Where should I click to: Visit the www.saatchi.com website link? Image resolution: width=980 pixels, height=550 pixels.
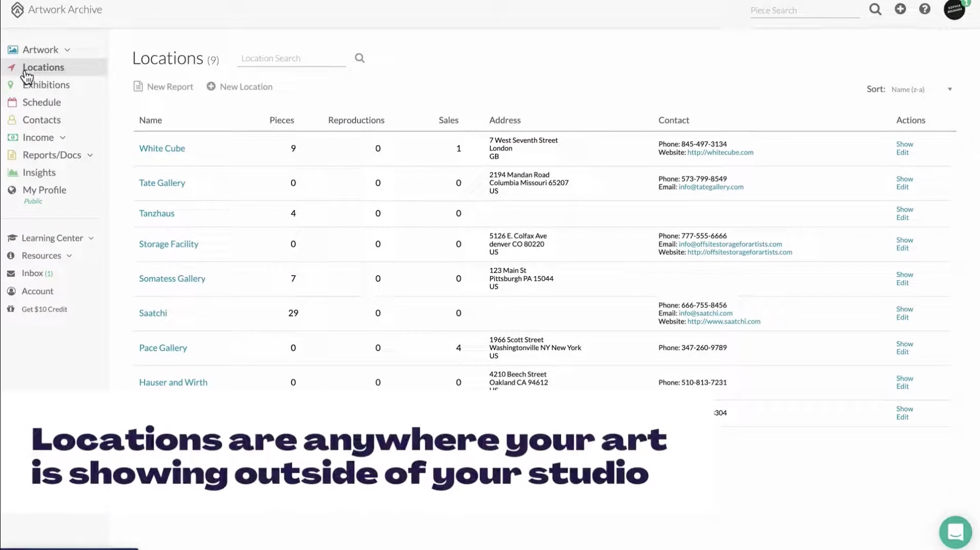[724, 321]
